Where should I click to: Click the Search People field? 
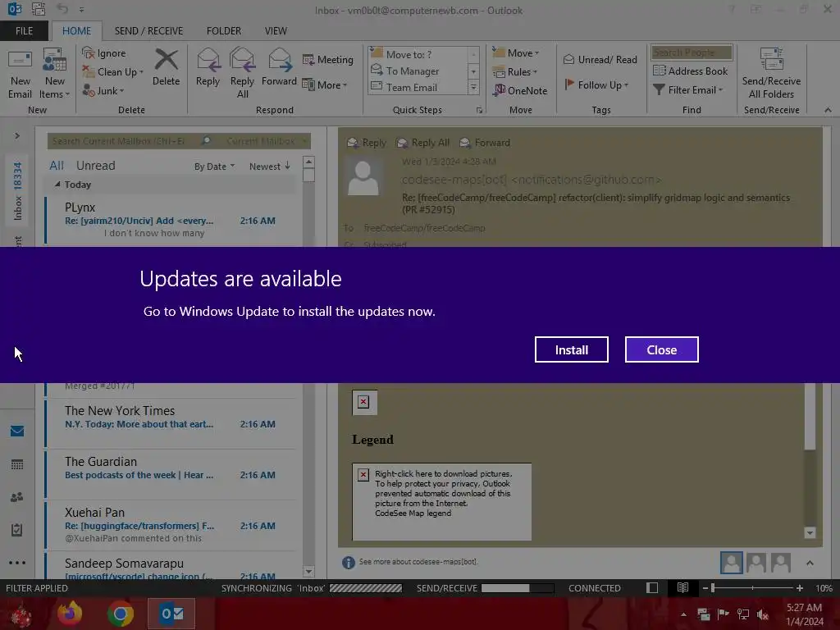pyautogui.click(x=692, y=52)
